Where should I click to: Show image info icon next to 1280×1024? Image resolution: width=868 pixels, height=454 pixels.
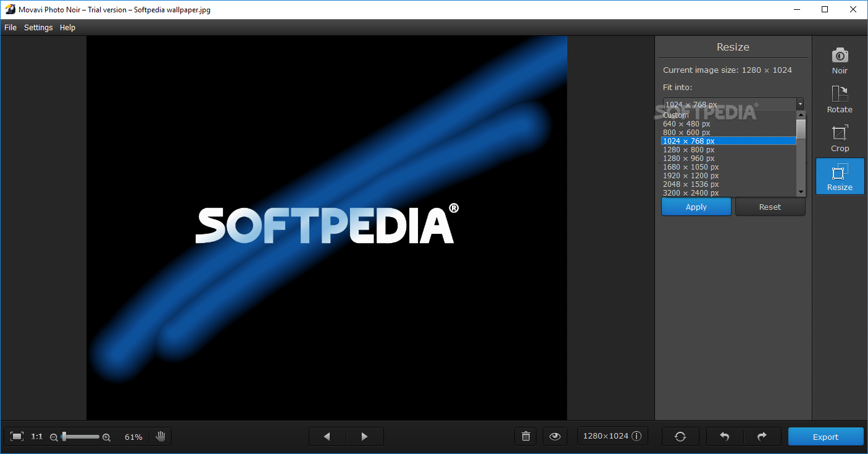tap(636, 436)
